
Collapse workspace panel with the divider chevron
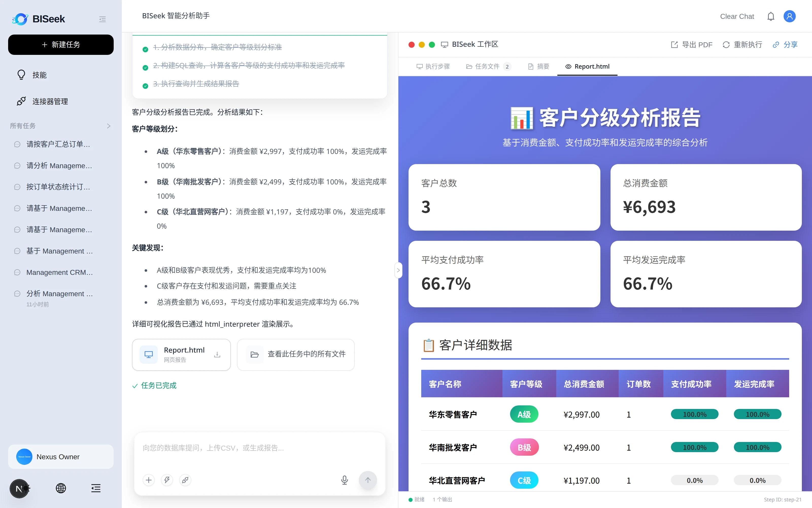pos(398,270)
